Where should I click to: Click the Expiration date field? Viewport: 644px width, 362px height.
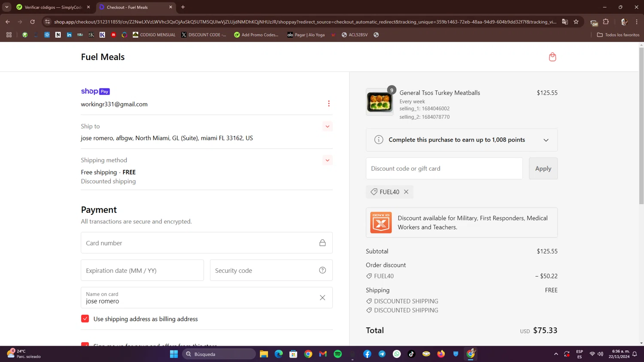click(x=142, y=270)
